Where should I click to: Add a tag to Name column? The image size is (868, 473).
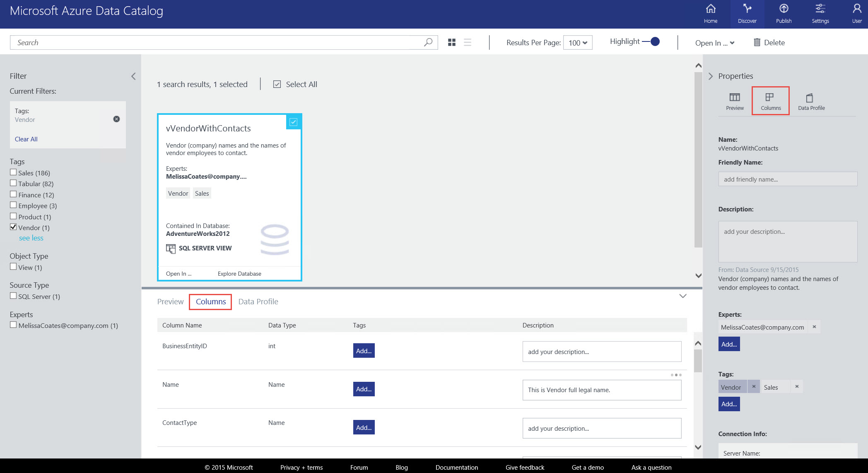(364, 389)
